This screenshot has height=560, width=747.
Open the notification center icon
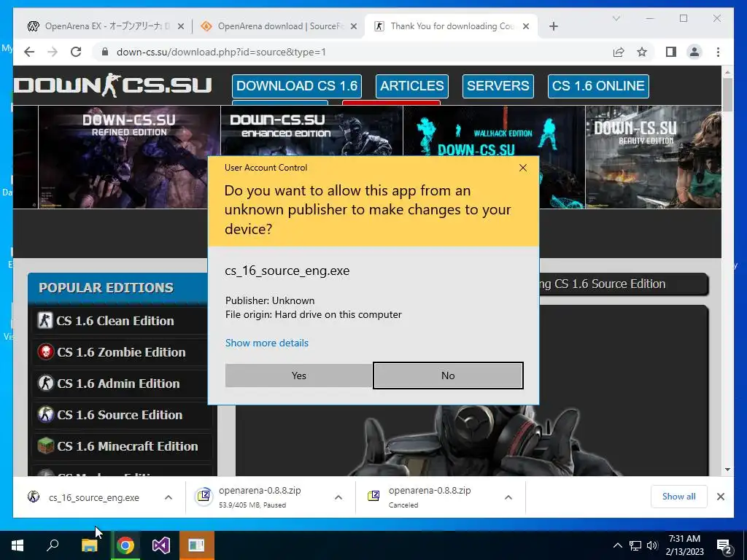(724, 546)
